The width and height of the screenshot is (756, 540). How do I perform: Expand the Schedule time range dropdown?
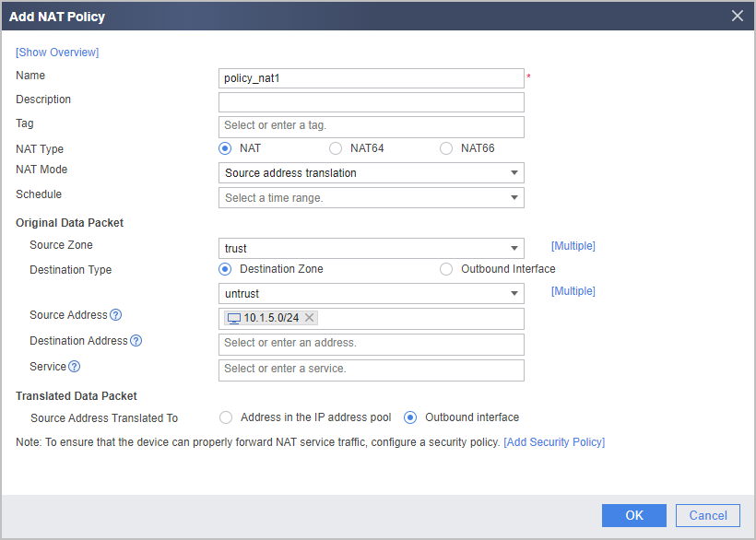pyautogui.click(x=372, y=198)
